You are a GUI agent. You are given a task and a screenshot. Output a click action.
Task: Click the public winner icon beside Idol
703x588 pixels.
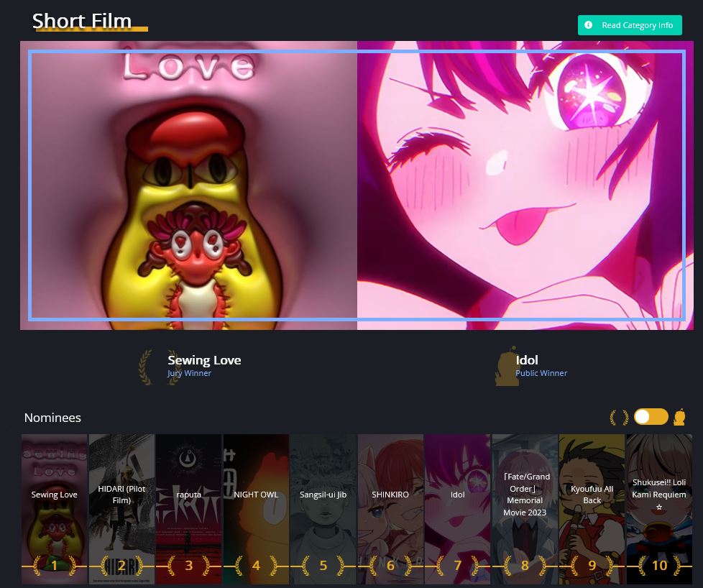[506, 367]
